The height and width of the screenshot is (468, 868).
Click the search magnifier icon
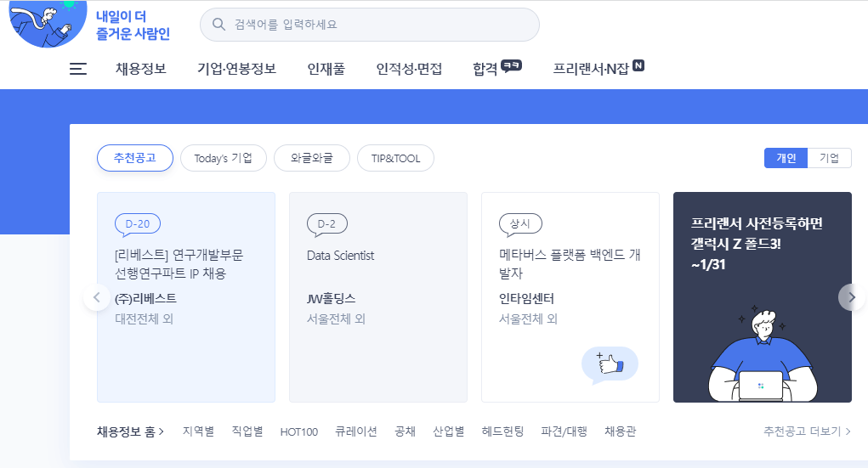[218, 25]
